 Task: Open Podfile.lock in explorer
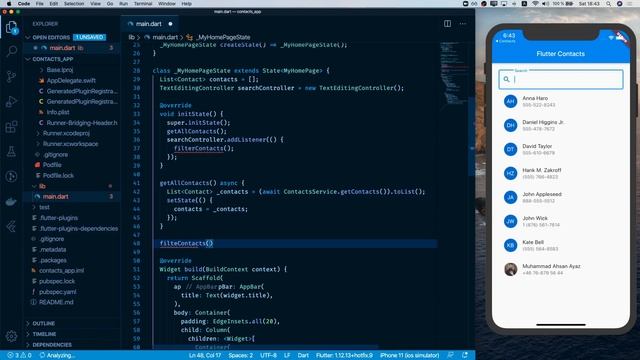coord(58,176)
